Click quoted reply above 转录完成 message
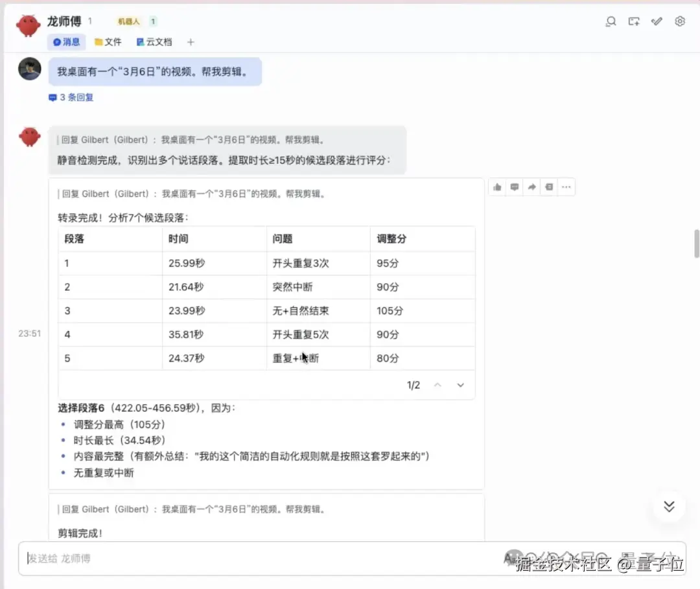The image size is (700, 589). coord(192,194)
